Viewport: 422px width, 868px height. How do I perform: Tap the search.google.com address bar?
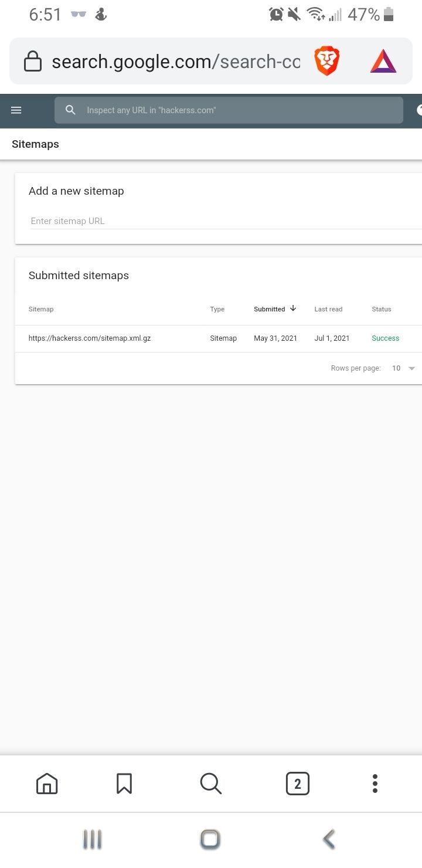[x=176, y=62]
